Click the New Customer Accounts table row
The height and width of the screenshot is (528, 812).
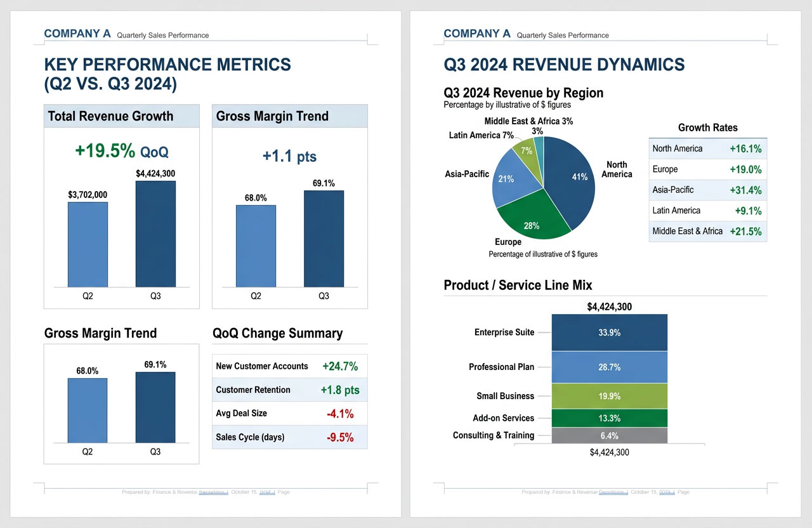pos(289,366)
